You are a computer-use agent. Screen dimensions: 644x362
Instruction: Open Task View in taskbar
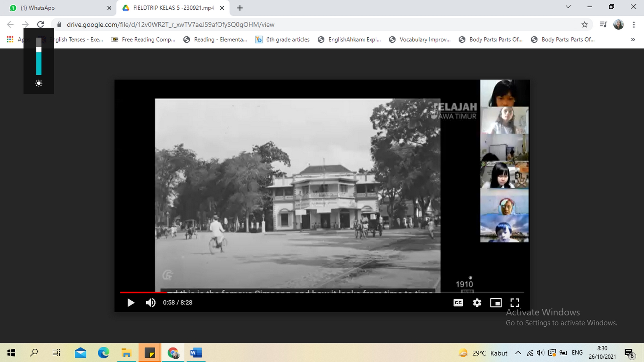click(x=56, y=353)
